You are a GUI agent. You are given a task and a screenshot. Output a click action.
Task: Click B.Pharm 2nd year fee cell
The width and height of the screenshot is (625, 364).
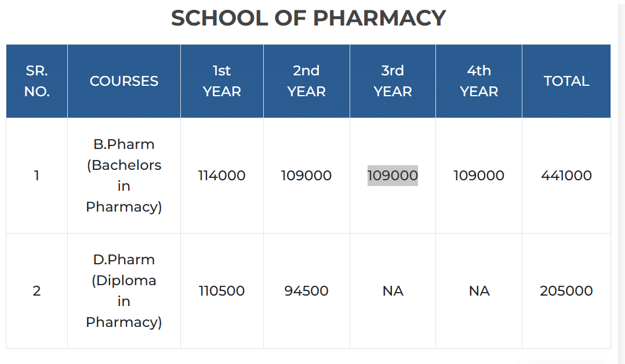(x=306, y=176)
